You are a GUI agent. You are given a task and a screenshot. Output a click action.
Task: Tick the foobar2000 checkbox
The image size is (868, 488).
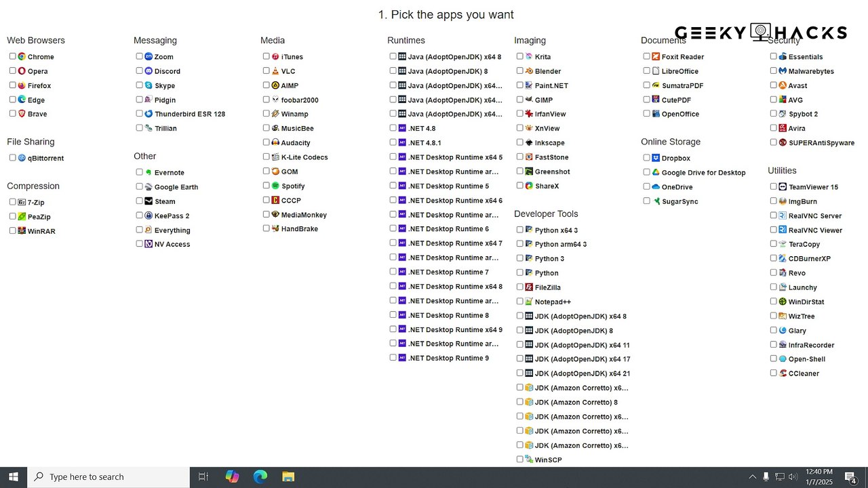coord(267,99)
